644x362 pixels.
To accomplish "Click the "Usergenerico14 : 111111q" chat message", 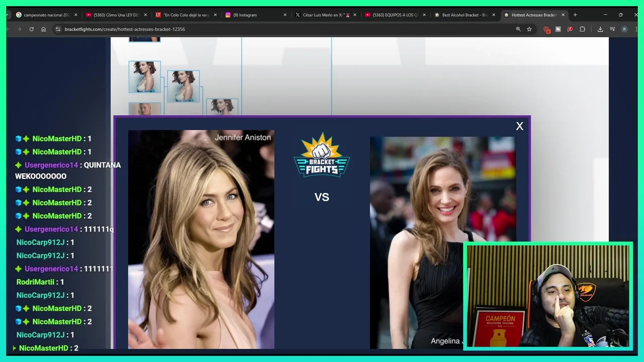I will [64, 229].
